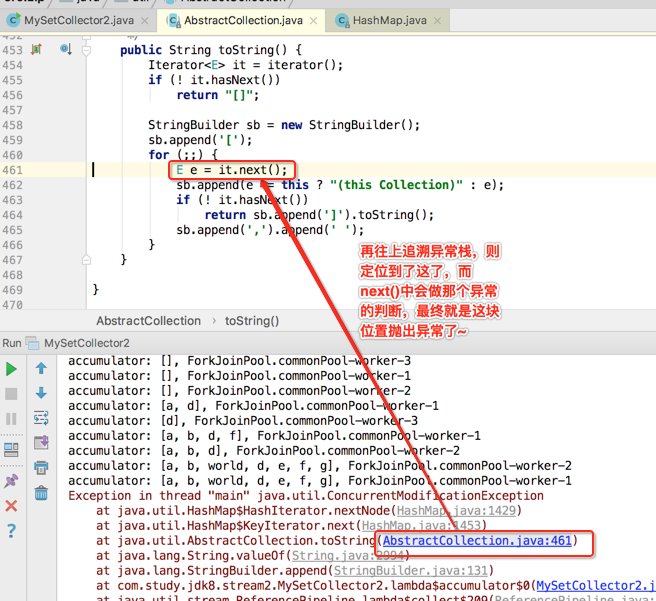This screenshot has width=656, height=601.
Task: Click the AbstractCollection breadcrumb
Action: (x=149, y=321)
